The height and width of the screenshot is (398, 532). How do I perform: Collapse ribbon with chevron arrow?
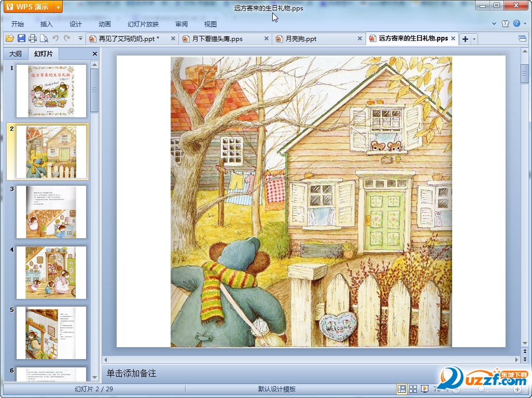pyautogui.click(x=494, y=23)
